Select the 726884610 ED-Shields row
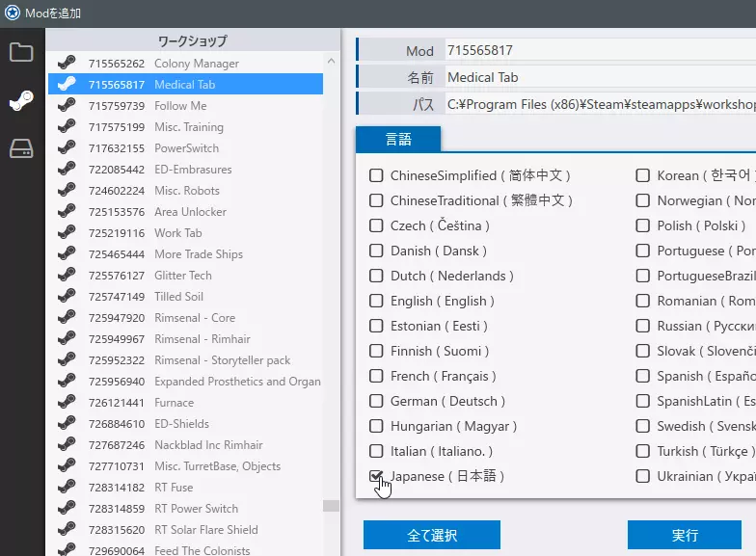Viewport: 756px width, 556px height. 185,424
